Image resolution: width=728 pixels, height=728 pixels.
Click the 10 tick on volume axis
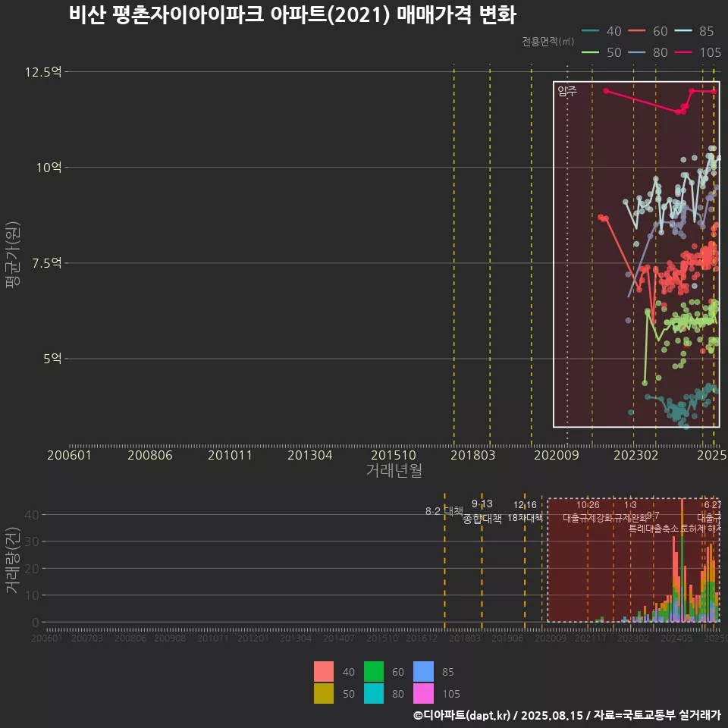coord(32,596)
